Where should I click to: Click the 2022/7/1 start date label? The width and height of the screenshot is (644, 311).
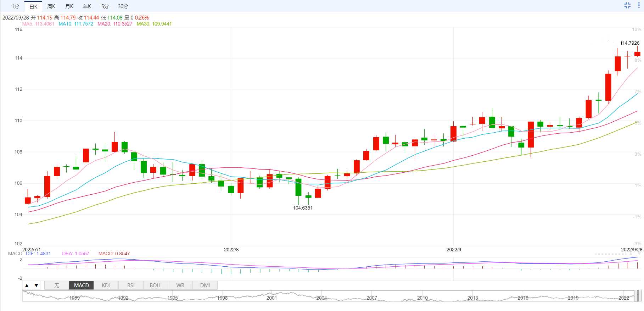(x=32, y=250)
